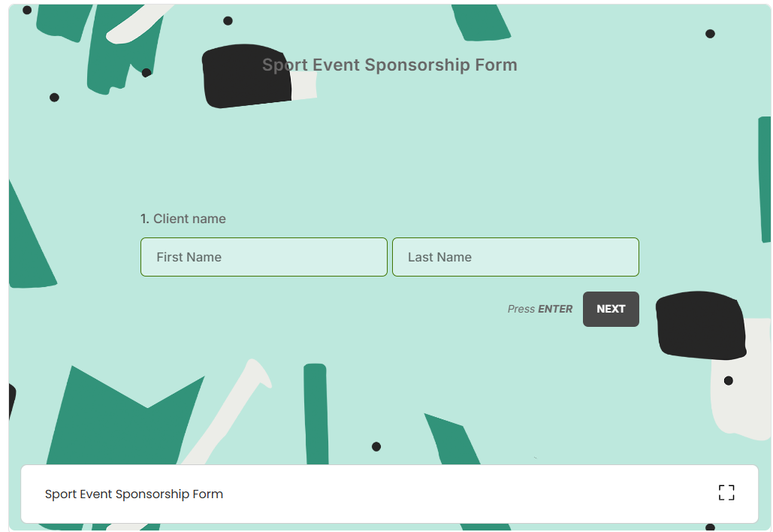Click the NEXT button
The image size is (773, 532).
pyautogui.click(x=611, y=309)
